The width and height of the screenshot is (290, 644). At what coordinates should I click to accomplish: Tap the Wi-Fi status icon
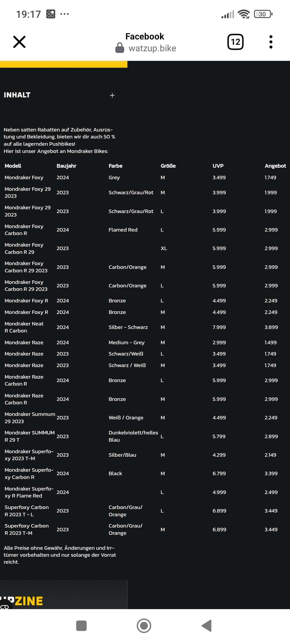click(x=244, y=14)
